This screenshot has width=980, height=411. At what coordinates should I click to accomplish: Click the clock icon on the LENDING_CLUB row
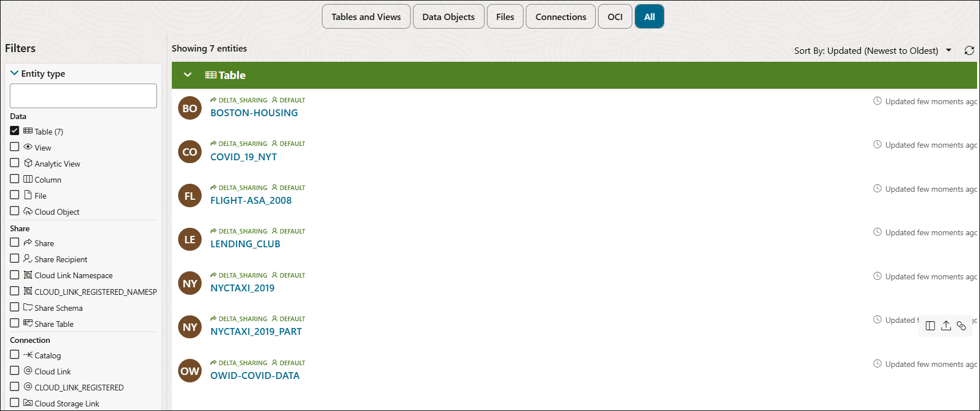point(877,232)
